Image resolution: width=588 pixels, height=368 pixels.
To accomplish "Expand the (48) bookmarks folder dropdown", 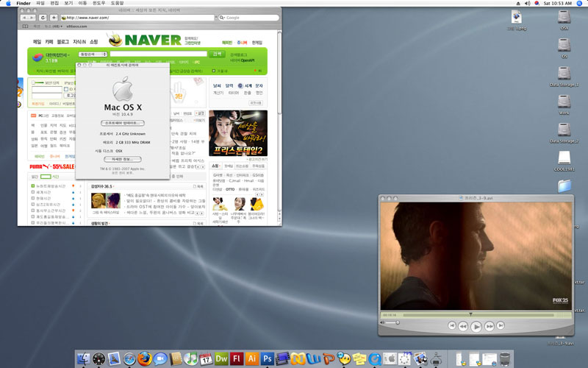I will pyautogui.click(x=53, y=26).
